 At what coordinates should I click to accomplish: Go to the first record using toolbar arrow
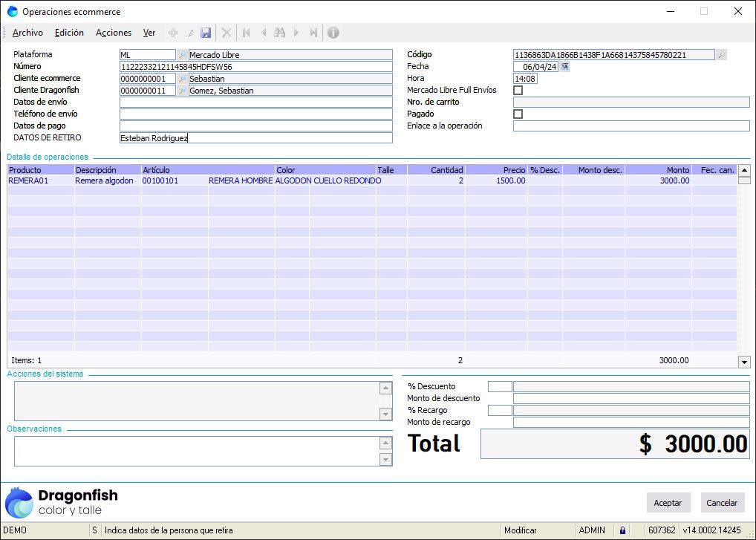[x=247, y=33]
